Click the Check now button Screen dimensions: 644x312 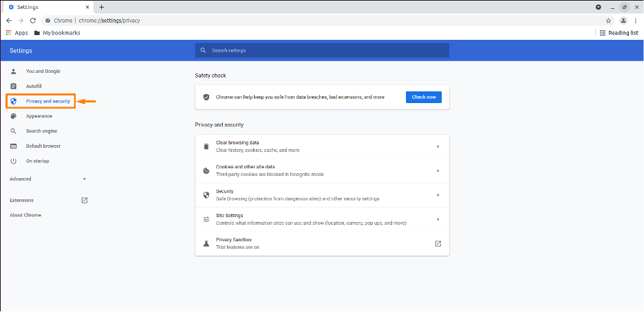tap(423, 97)
